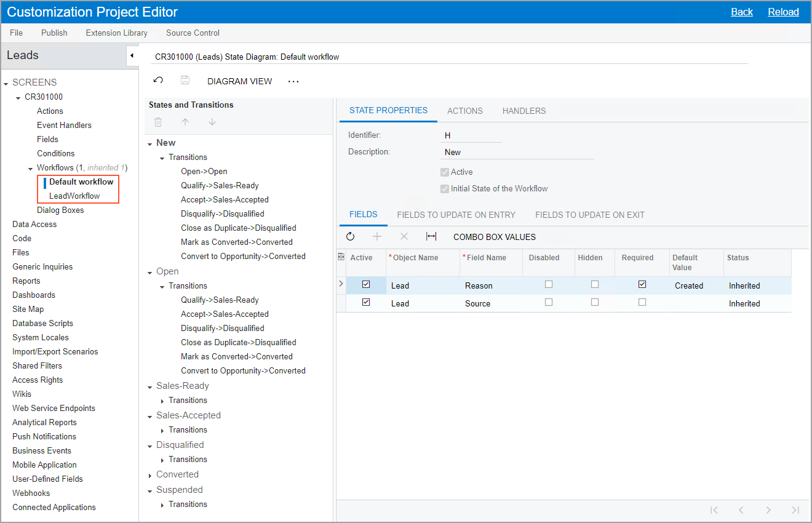Click the fit columns icon

[x=431, y=237]
